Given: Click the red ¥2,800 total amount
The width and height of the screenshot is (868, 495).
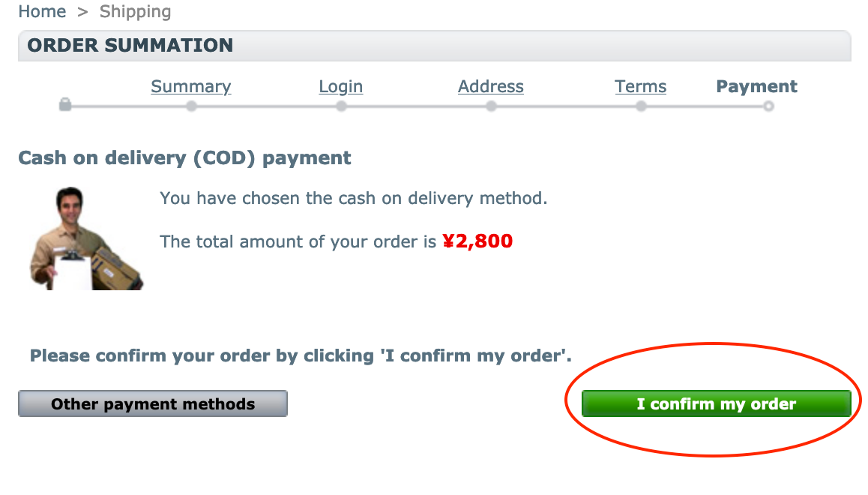Looking at the screenshot, I should tap(477, 241).
